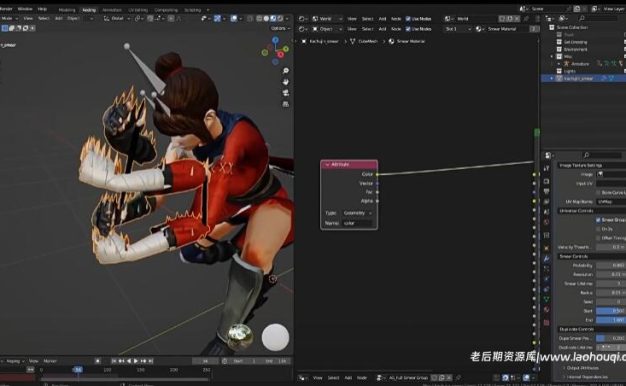This screenshot has width=626, height=386.
Task: Expand the Internal Dependencies panel
Action: (x=586, y=376)
